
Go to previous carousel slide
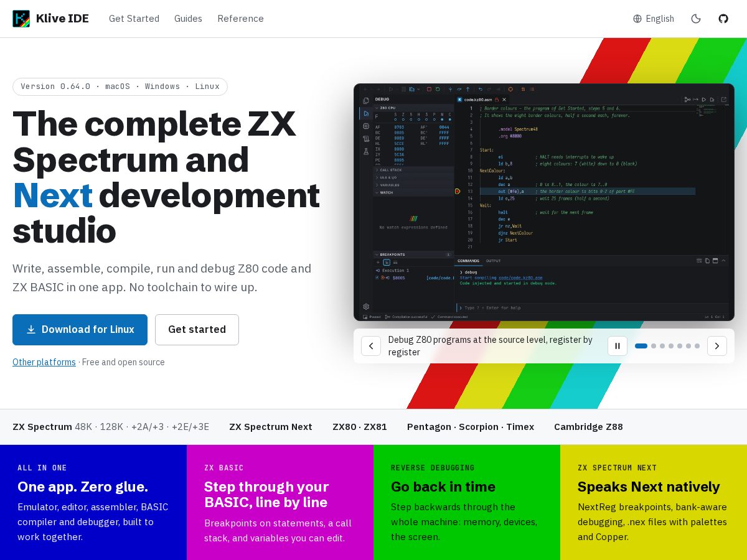coord(371,346)
